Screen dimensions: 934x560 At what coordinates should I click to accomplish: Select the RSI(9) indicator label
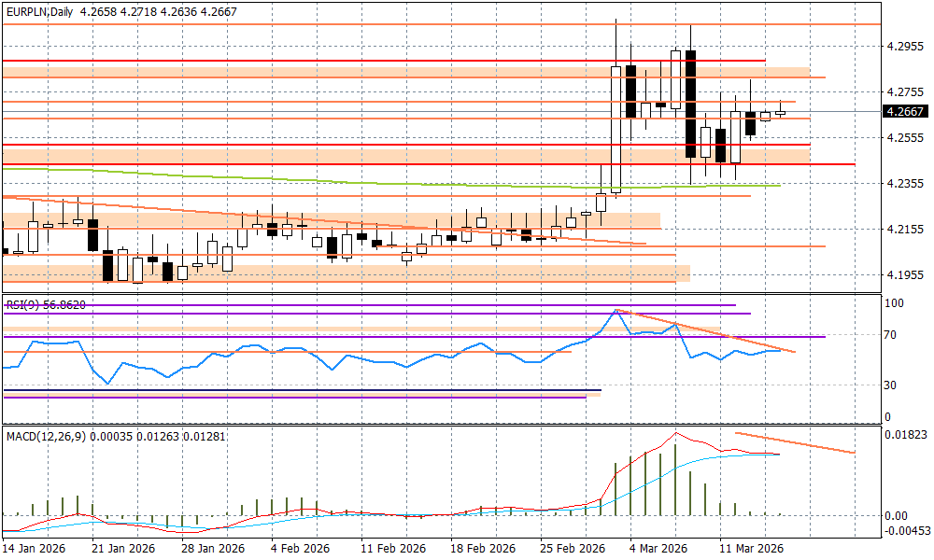(45, 304)
